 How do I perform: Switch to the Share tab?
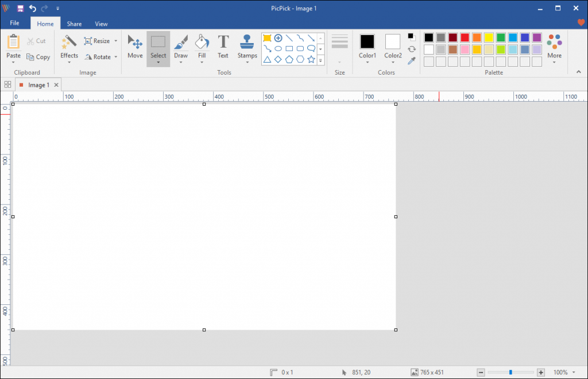coord(74,24)
